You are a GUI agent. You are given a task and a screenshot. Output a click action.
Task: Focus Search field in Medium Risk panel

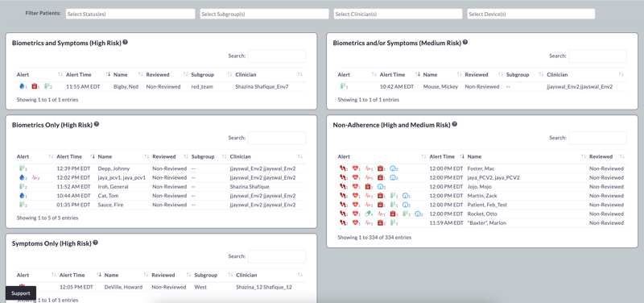597,56
